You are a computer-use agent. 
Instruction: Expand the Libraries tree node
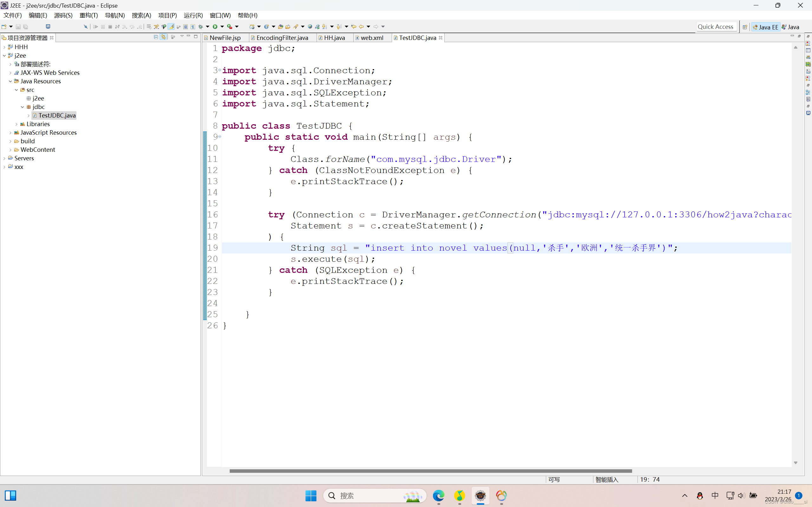(16, 124)
